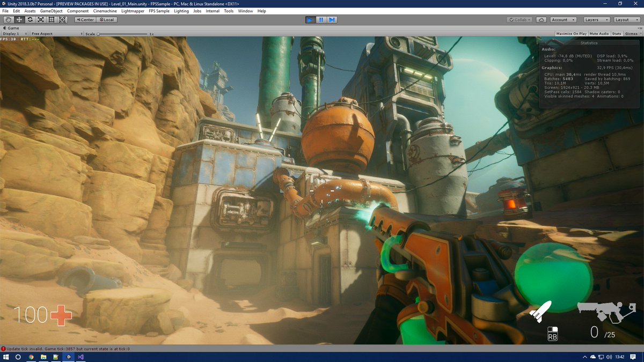Open the Internal menu

[213, 11]
